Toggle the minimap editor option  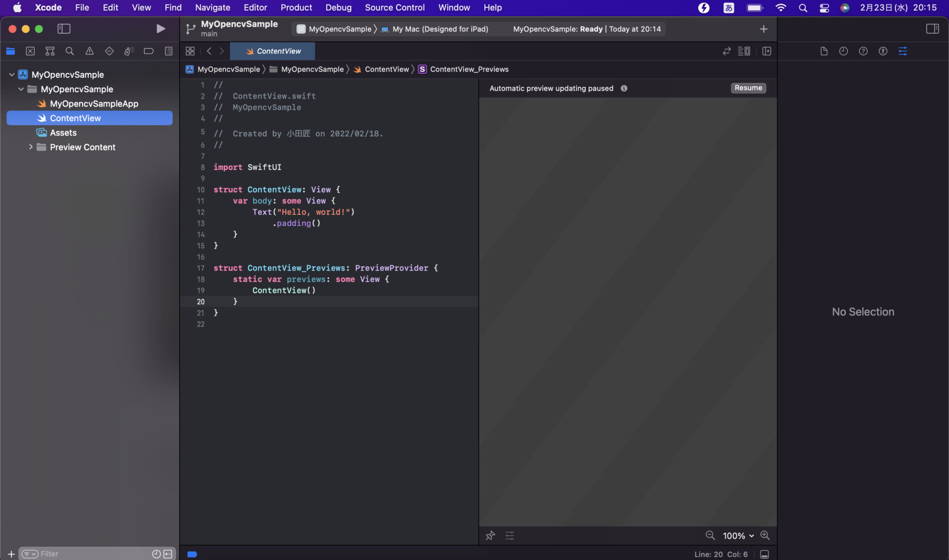point(744,51)
